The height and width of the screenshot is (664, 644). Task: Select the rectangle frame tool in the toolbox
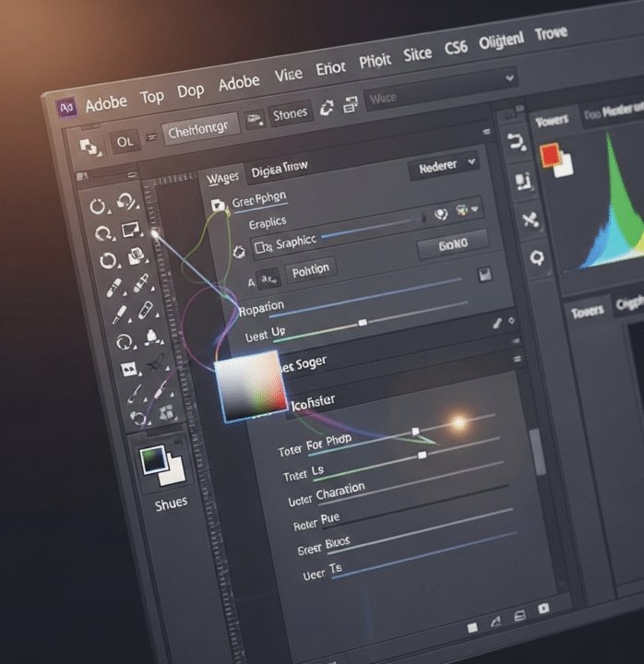(130, 230)
